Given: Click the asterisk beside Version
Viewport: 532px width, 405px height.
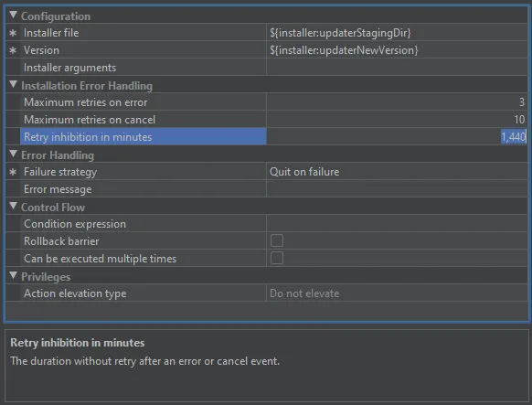Looking at the screenshot, I should (13, 50).
